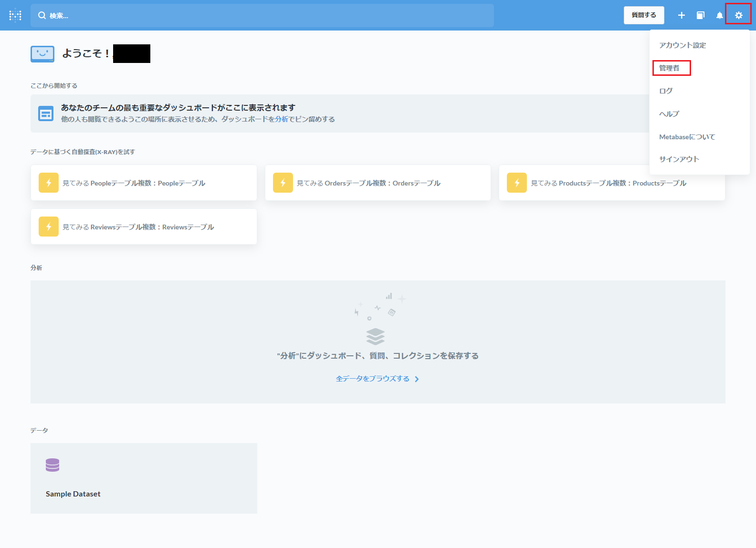Open the Productsテーブル x-ray card
Screen dimensions: 756x548
click(612, 183)
